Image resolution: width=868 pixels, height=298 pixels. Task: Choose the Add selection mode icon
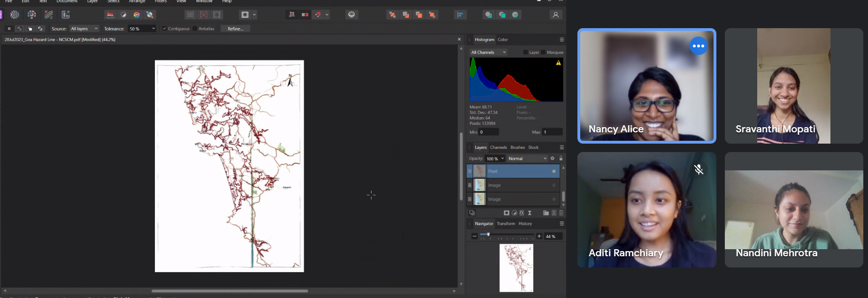pyautogui.click(x=19, y=29)
